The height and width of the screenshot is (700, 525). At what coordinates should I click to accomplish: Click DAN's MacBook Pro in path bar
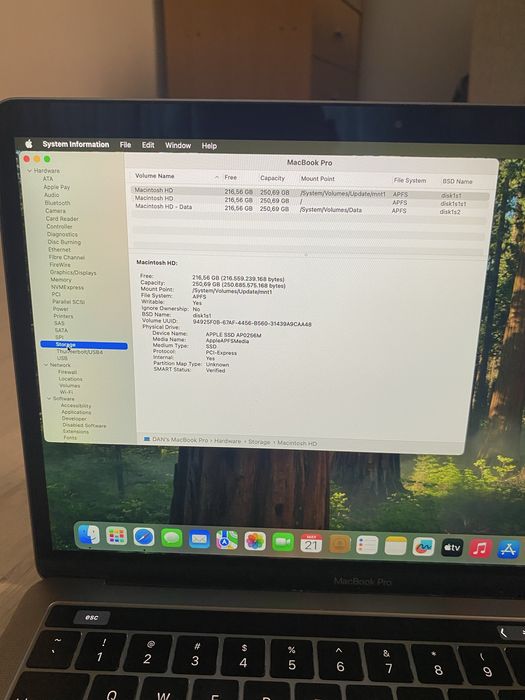(180, 440)
